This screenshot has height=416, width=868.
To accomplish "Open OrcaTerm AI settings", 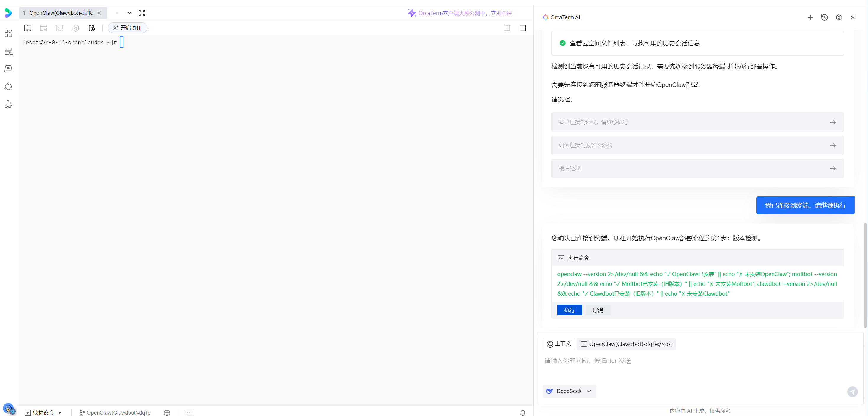I will point(839,17).
